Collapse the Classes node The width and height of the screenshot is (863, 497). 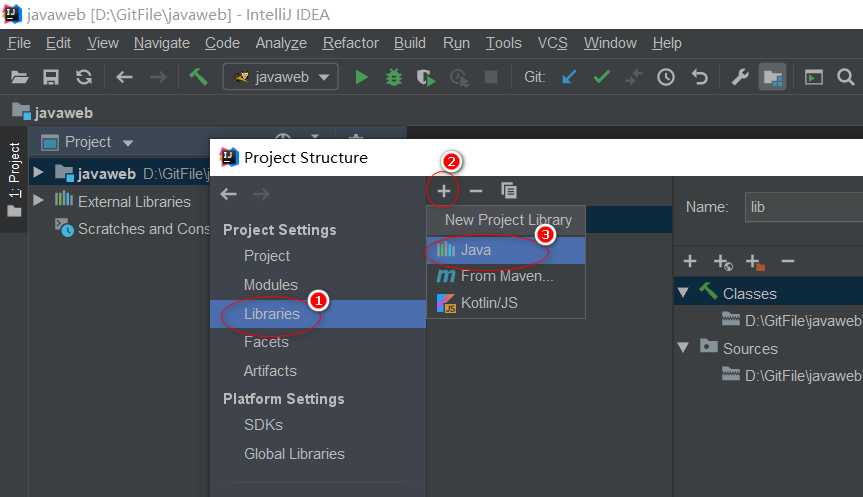(683, 293)
